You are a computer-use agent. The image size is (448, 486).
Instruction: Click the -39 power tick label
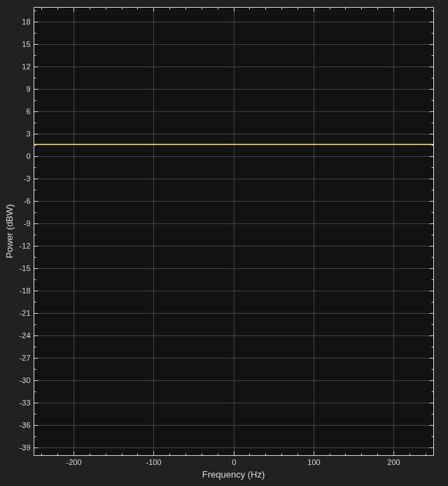[25, 447]
